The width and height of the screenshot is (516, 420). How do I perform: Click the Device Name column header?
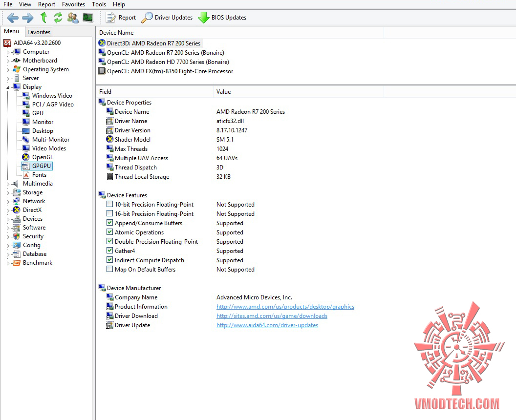[x=240, y=33]
